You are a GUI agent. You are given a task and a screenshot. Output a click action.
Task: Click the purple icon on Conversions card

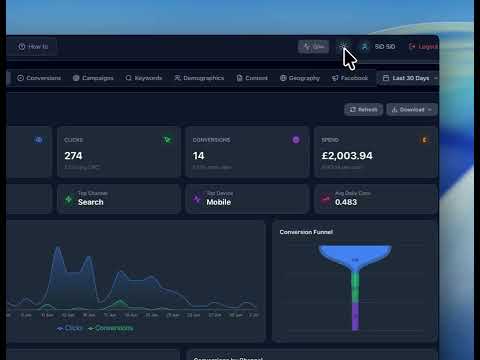tap(296, 140)
